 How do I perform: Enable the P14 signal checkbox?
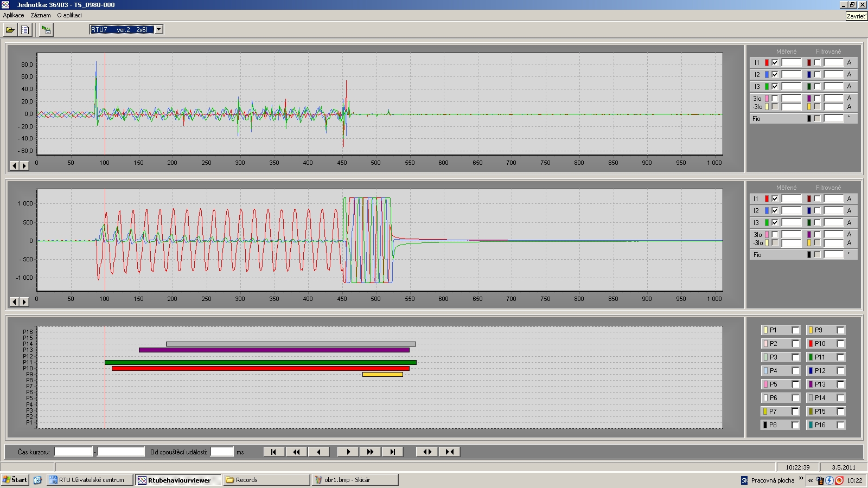(840, 398)
